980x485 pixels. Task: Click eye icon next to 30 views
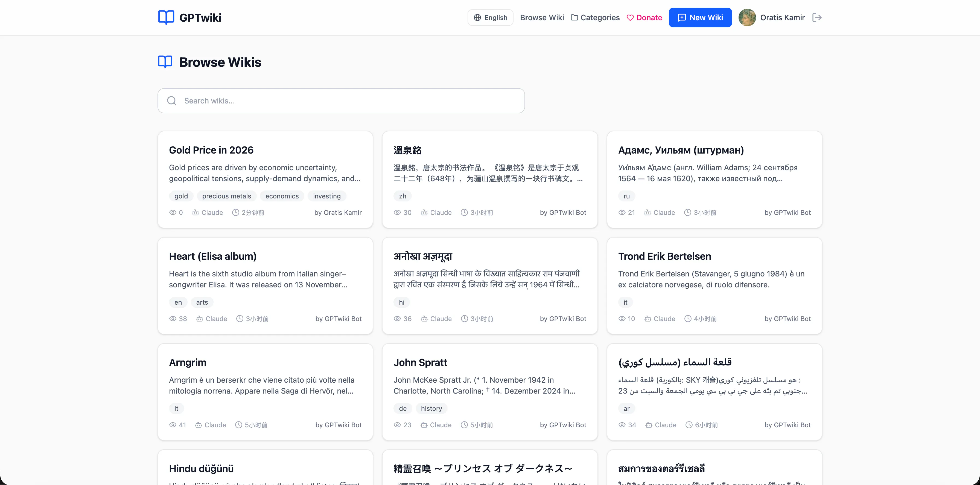click(397, 212)
